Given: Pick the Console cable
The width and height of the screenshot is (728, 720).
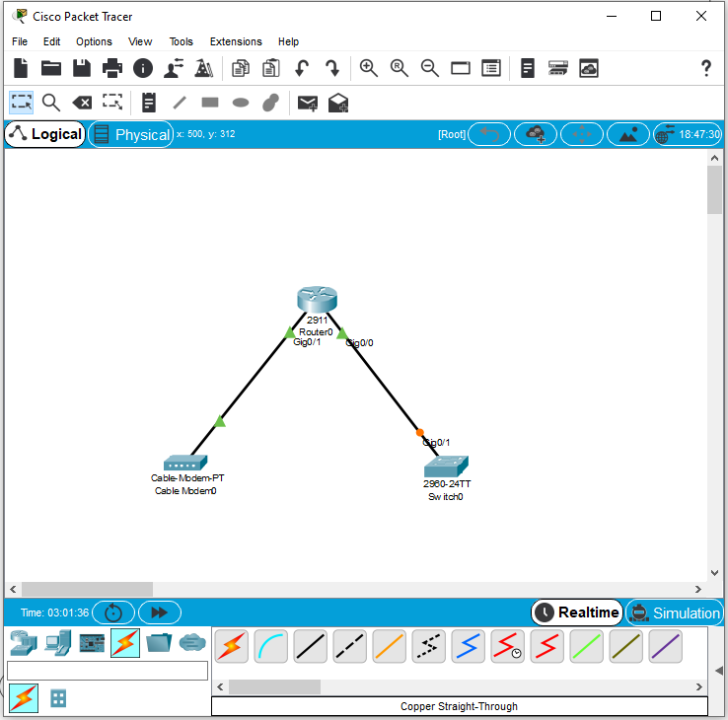Looking at the screenshot, I should point(271,646).
